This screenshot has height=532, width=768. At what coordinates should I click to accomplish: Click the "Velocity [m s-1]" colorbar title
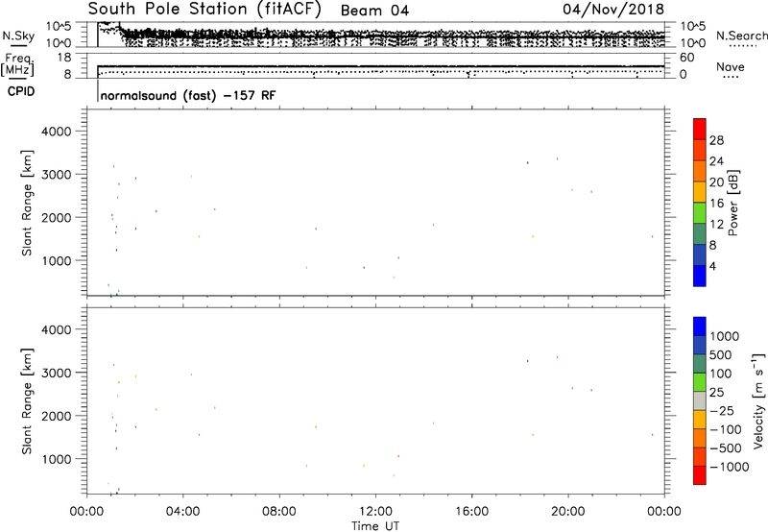point(758,400)
